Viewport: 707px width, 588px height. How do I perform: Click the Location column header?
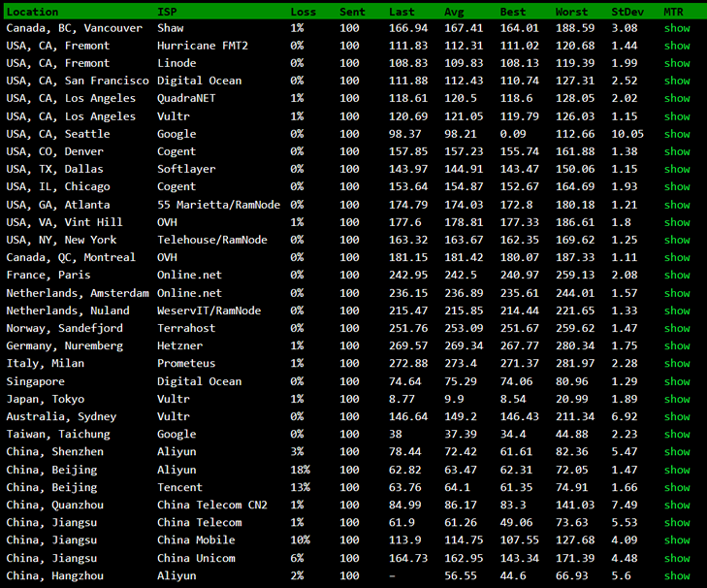click(32, 13)
